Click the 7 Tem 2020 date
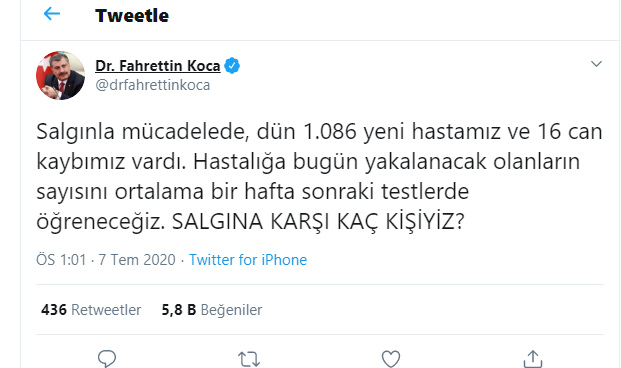 [x=137, y=260]
